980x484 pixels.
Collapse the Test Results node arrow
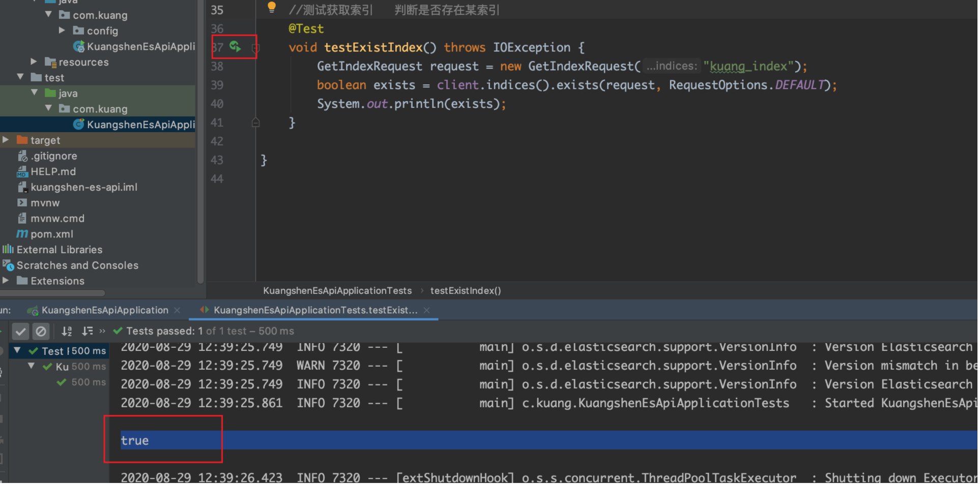(17, 350)
